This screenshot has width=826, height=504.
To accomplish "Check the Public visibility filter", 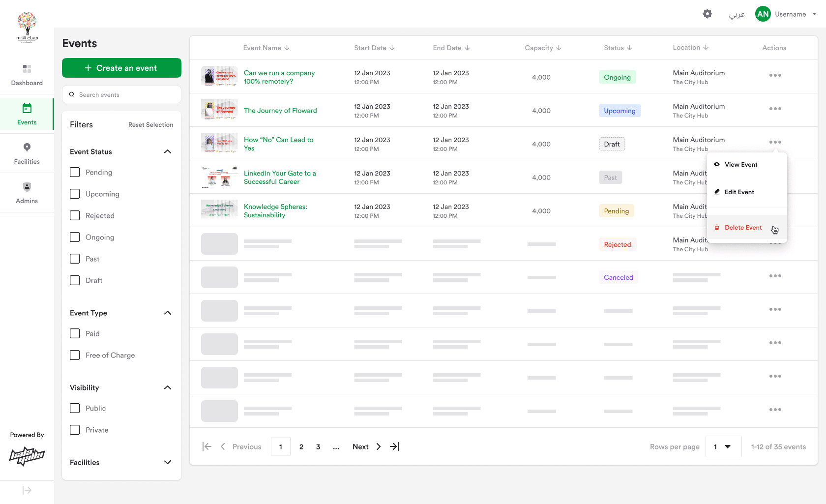I will (75, 408).
